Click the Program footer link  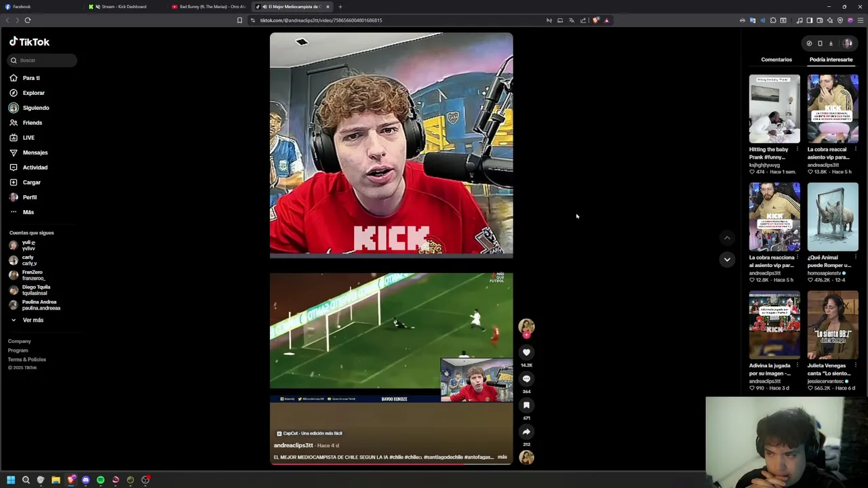[18, 350]
